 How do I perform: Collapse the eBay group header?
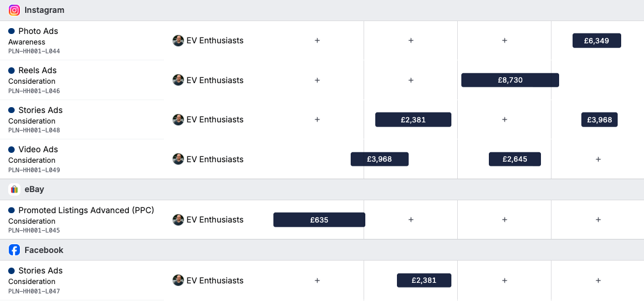35,189
